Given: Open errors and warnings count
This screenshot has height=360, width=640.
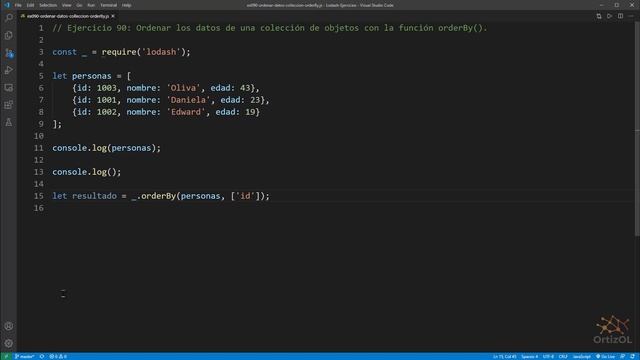Looking at the screenshot, I should (58, 356).
